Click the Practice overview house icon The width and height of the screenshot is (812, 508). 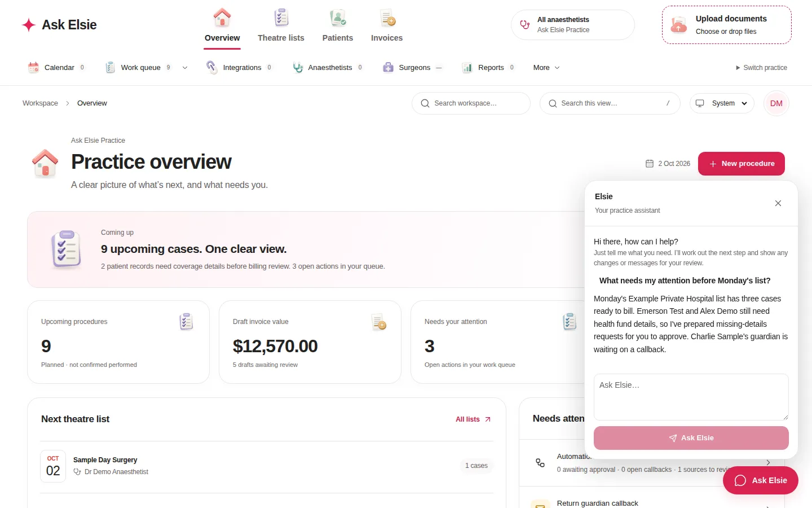pyautogui.click(x=45, y=163)
